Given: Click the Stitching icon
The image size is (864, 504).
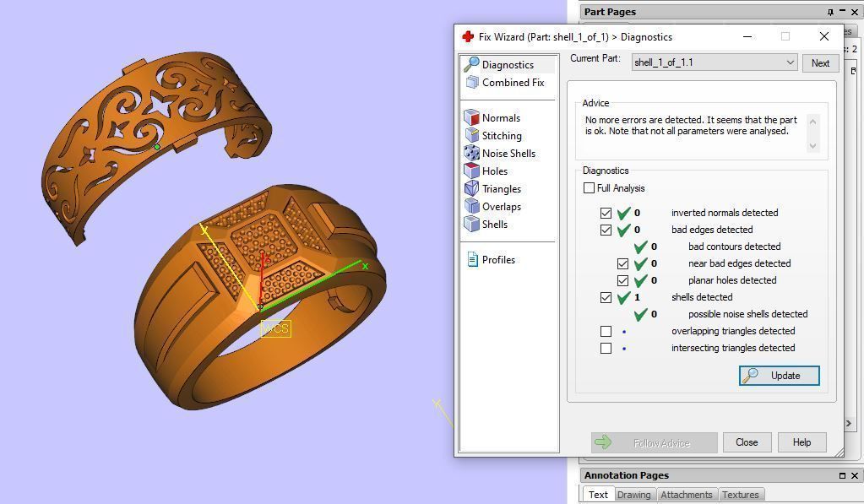Looking at the screenshot, I should 471,135.
